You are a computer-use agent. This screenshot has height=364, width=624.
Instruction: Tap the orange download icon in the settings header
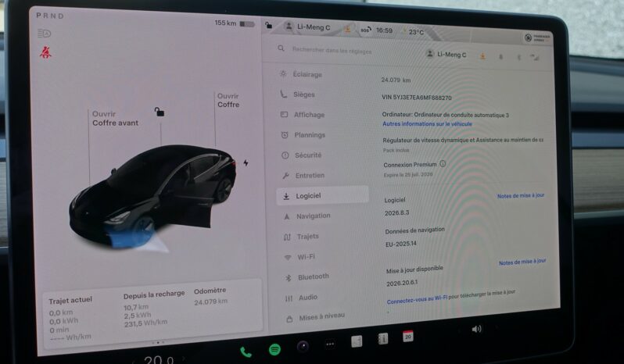(482, 56)
